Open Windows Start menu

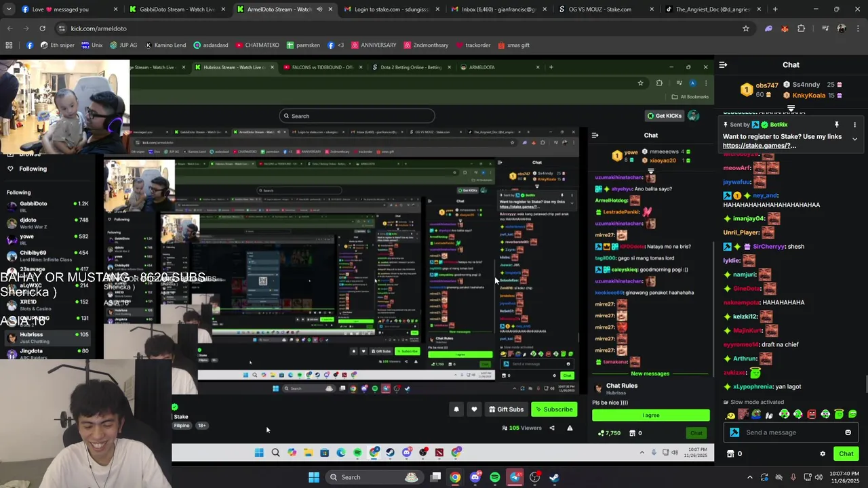314,477
